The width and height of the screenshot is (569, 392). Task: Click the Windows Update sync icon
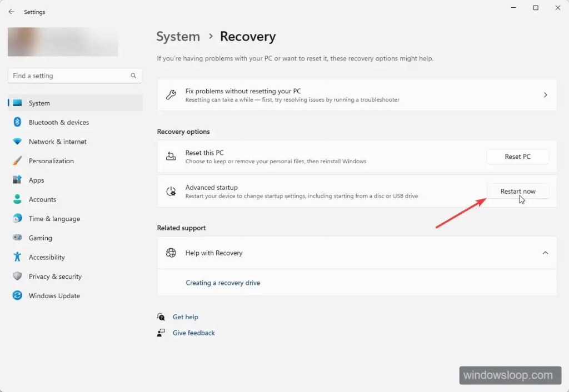pos(17,296)
